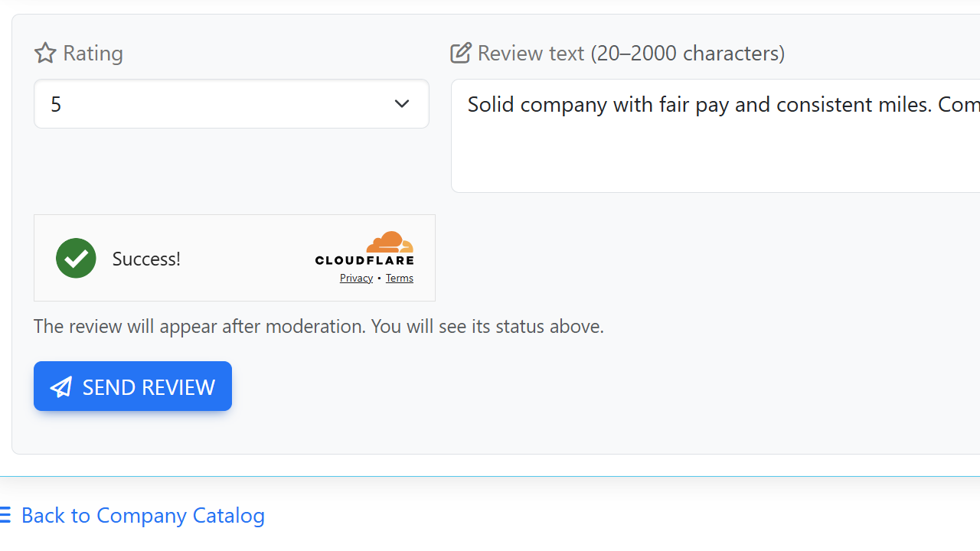This screenshot has width=980, height=551.
Task: Click the star icon beside Rating
Action: click(x=45, y=53)
